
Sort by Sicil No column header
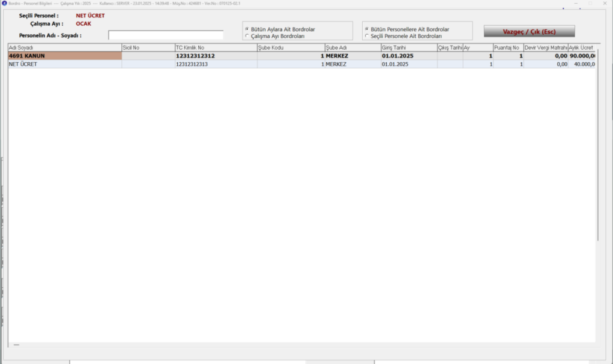pyautogui.click(x=148, y=48)
